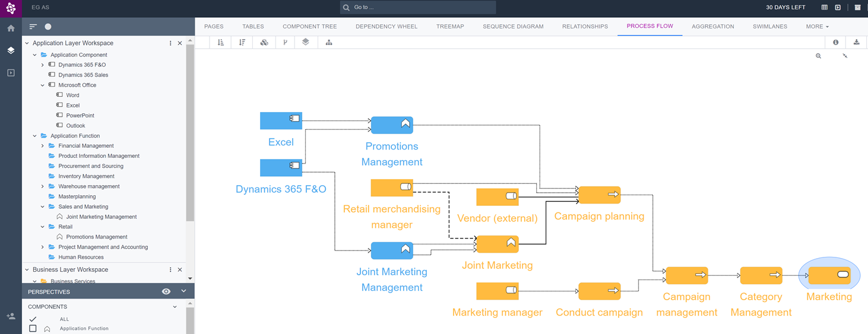
Task: Switch to the Dependency Wheel tab
Action: click(386, 26)
